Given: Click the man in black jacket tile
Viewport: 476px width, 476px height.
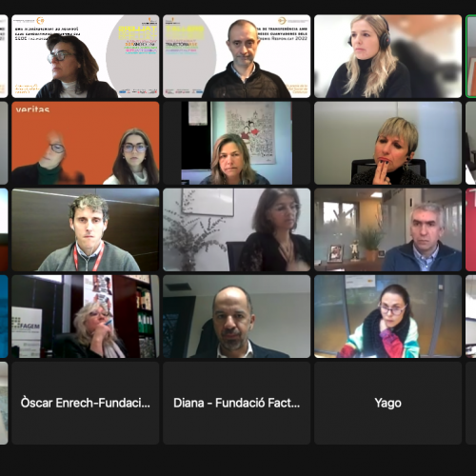Looking at the screenshot, I should tap(237, 56).
